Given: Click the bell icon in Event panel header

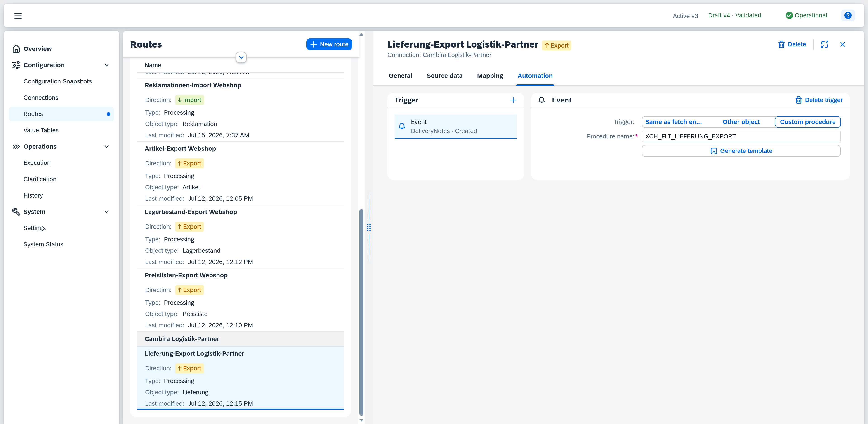Looking at the screenshot, I should tap(542, 100).
